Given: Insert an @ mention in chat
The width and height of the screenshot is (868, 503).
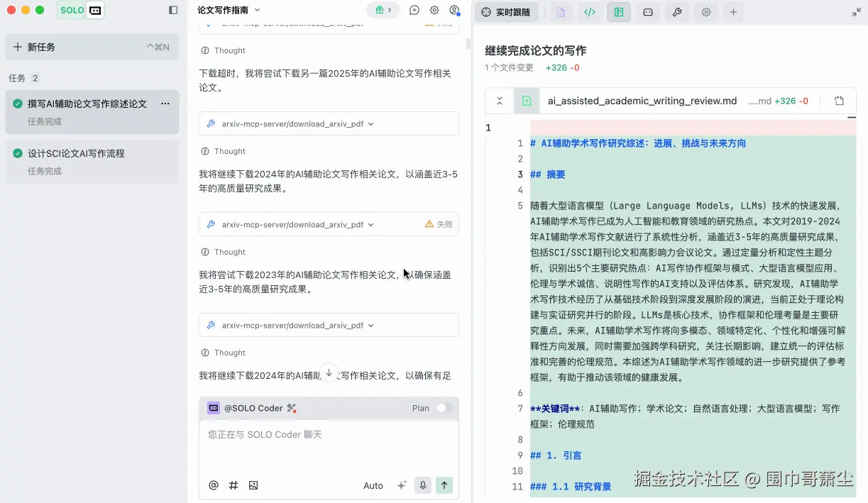Looking at the screenshot, I should coord(214,485).
